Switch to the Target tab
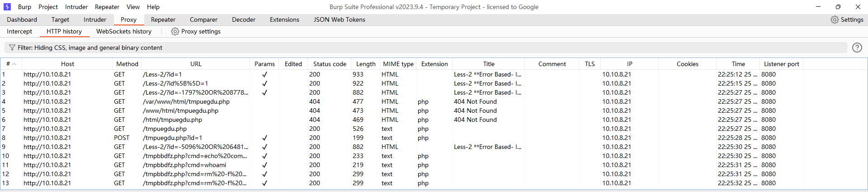The height and width of the screenshot is (192, 868). [x=60, y=19]
